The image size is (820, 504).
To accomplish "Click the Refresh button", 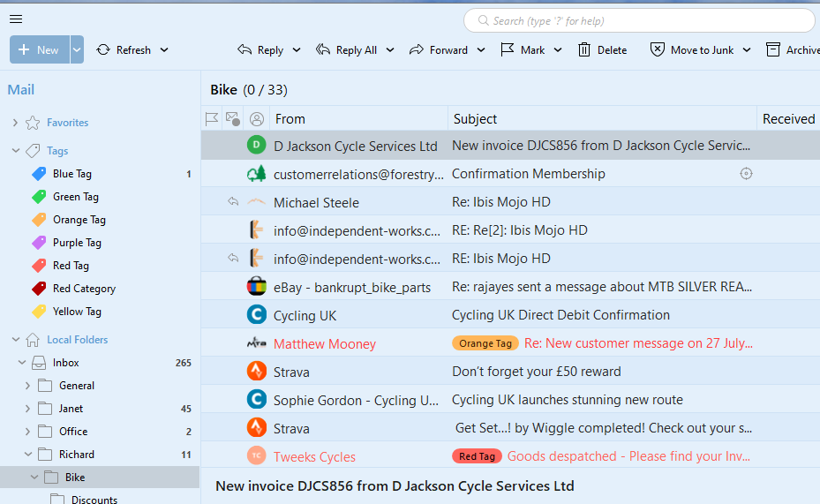I will tap(124, 49).
